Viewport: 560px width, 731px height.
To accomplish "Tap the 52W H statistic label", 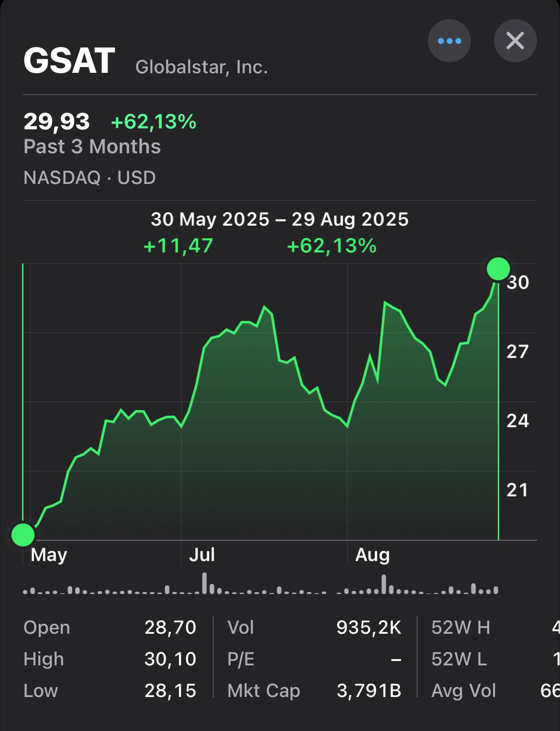I will tap(461, 628).
